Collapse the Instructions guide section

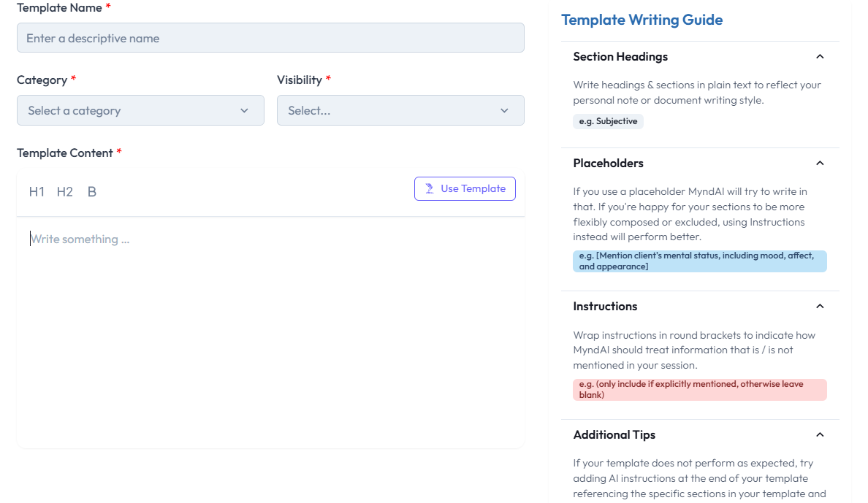(820, 307)
